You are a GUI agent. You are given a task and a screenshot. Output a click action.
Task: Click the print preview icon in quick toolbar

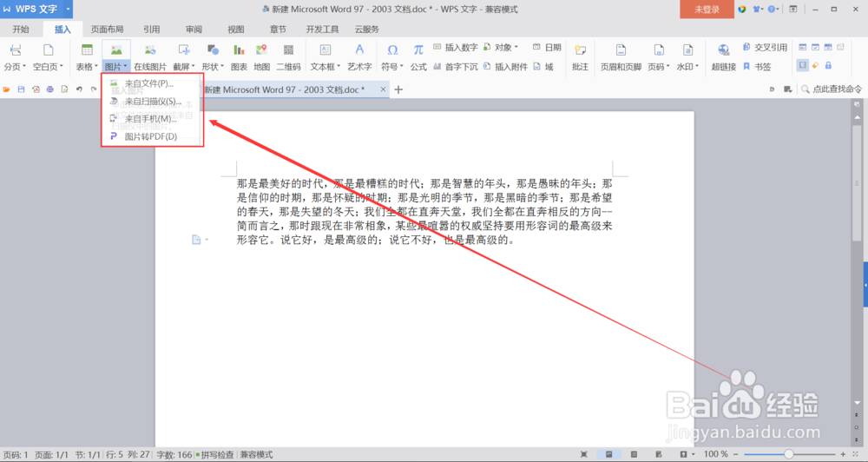(64, 89)
